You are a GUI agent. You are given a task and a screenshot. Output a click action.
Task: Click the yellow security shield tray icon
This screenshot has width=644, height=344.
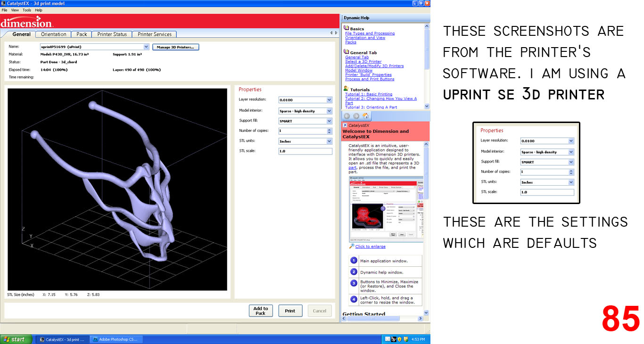click(399, 339)
